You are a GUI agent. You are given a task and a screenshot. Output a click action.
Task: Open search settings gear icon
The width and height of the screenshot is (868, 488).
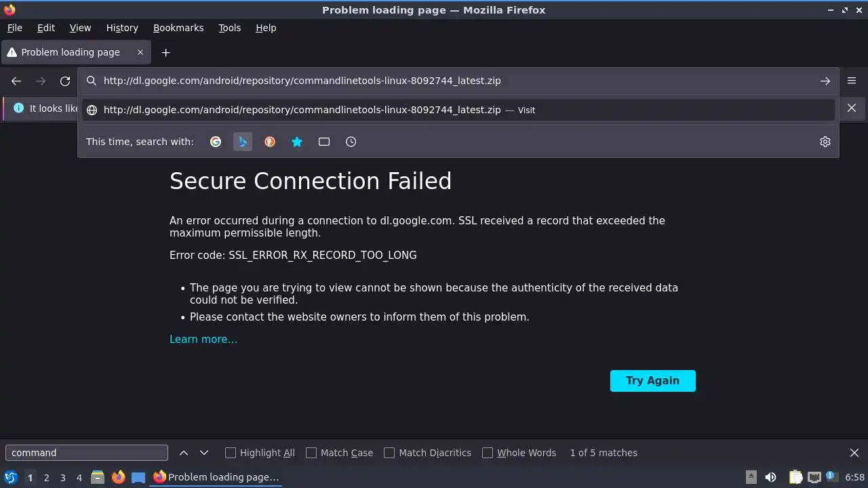coord(825,142)
